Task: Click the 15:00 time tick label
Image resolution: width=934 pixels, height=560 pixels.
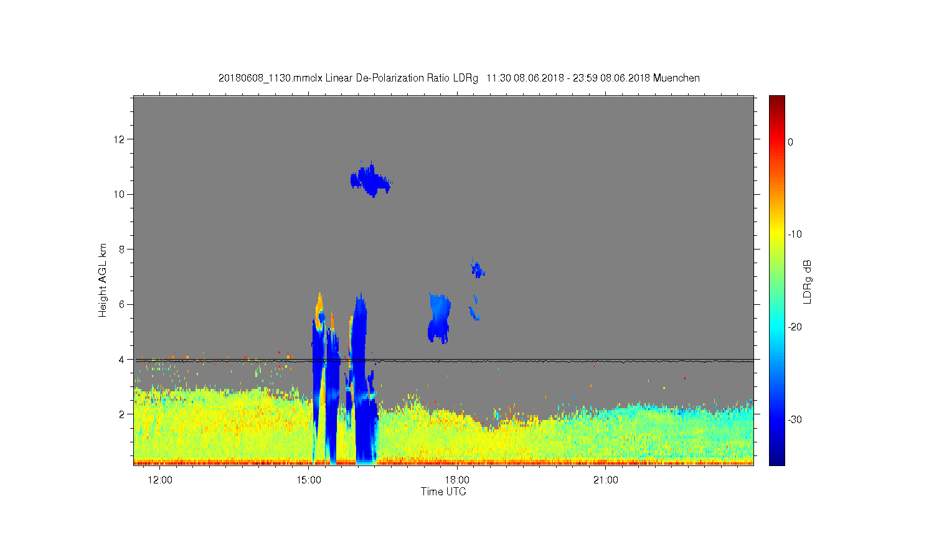Action: [x=309, y=480]
